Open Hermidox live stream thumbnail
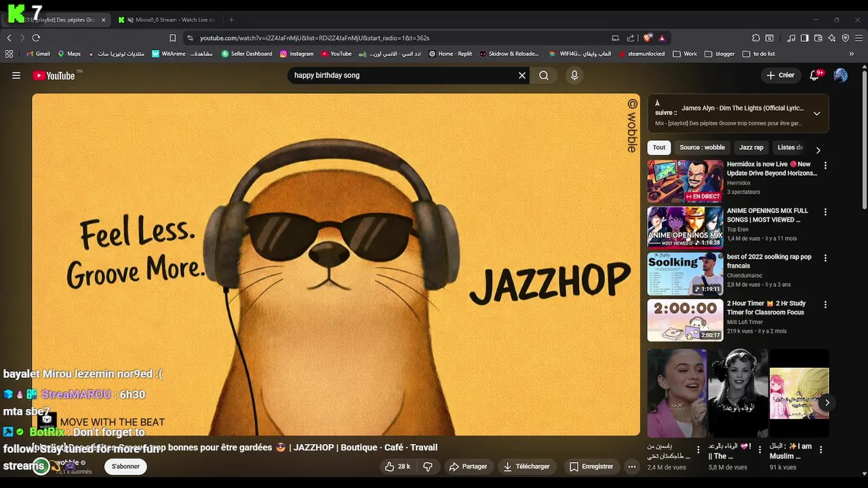 (x=685, y=181)
